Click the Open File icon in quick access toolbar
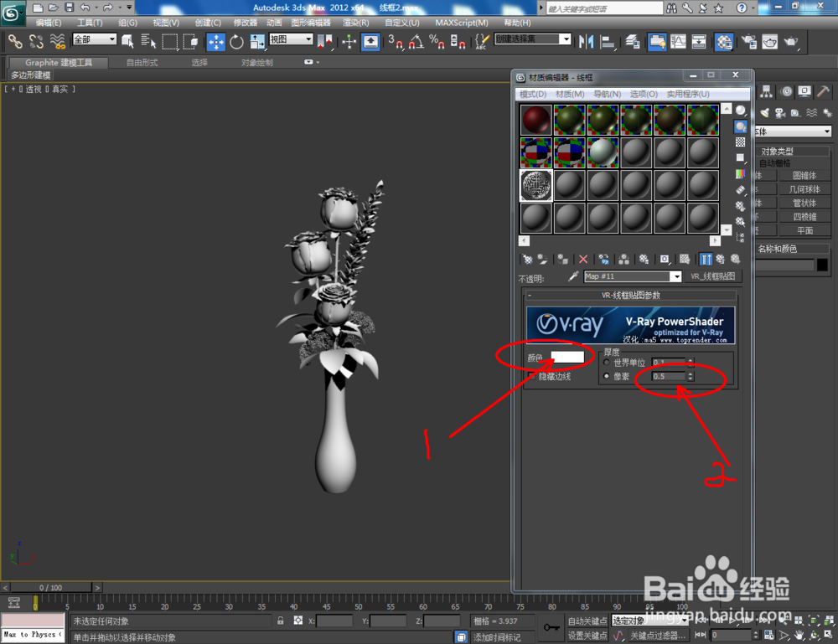Image resolution: width=838 pixels, height=644 pixels. click(x=53, y=8)
